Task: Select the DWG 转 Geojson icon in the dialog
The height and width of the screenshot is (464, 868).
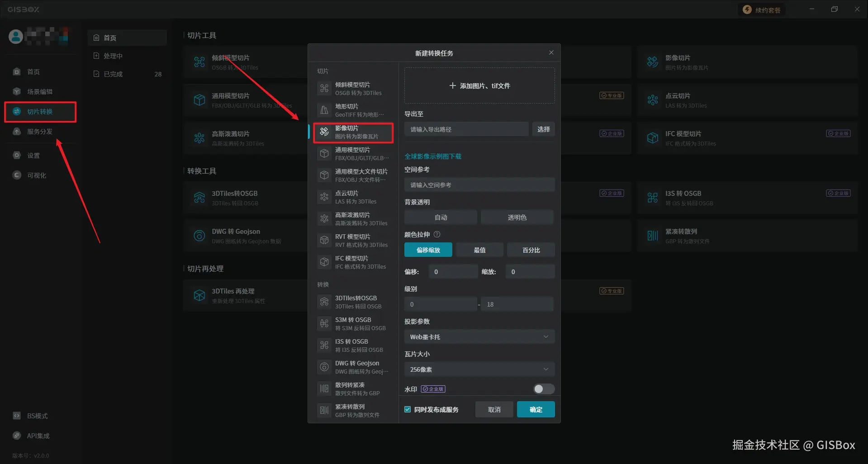Action: 324,367
